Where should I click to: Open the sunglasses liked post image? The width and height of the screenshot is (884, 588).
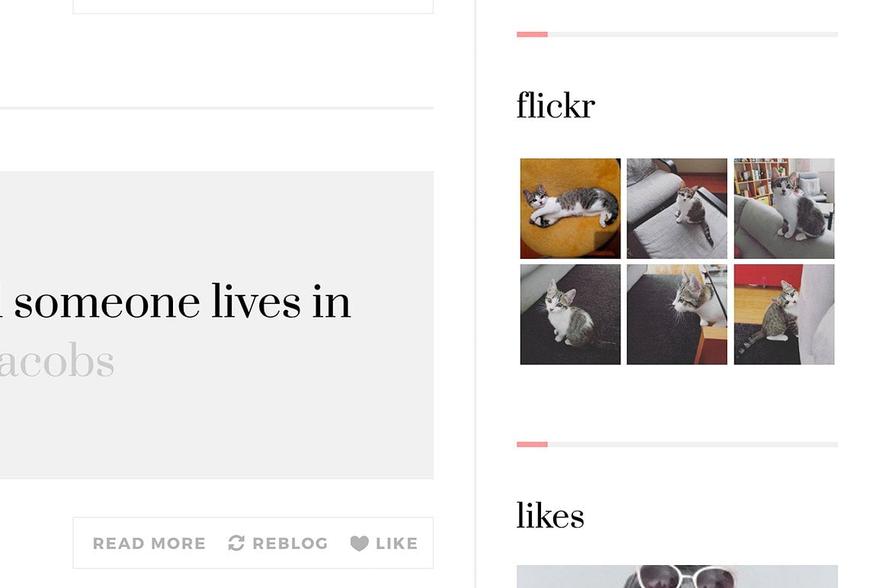[x=677, y=577]
